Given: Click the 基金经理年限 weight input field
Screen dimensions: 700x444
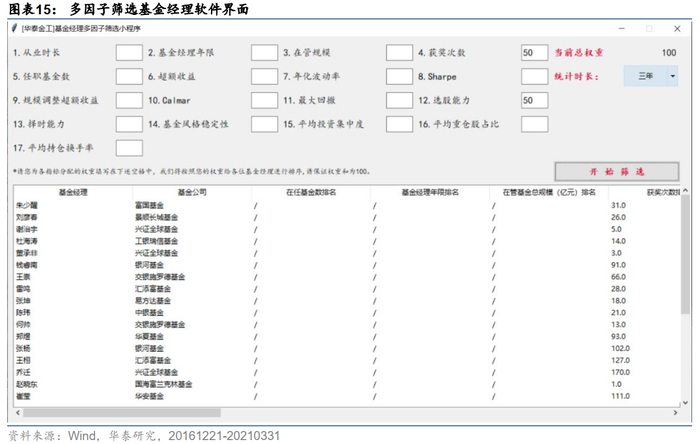Looking at the screenshot, I should coord(264,53).
